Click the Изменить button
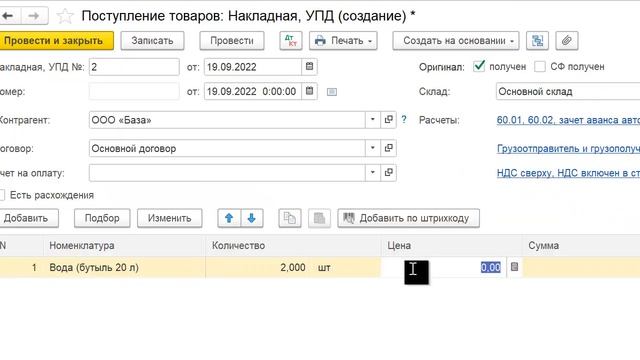Screen dimensions: 640x360 click(x=169, y=218)
